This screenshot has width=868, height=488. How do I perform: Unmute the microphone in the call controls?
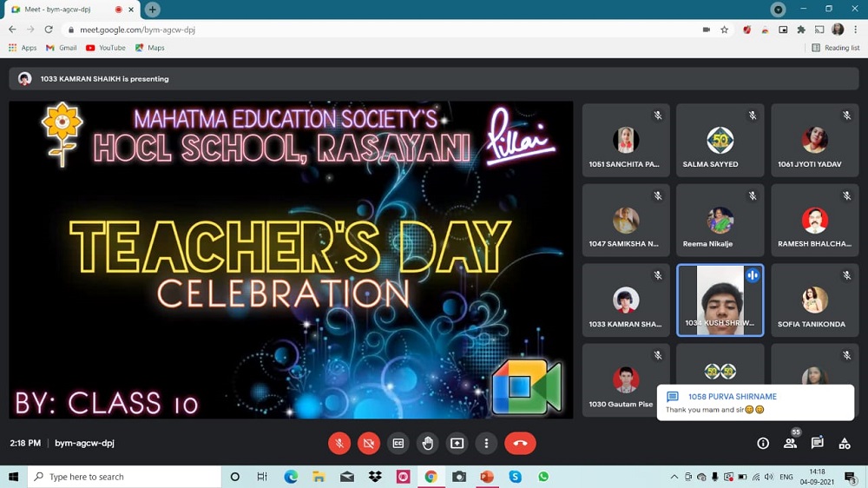click(x=339, y=443)
